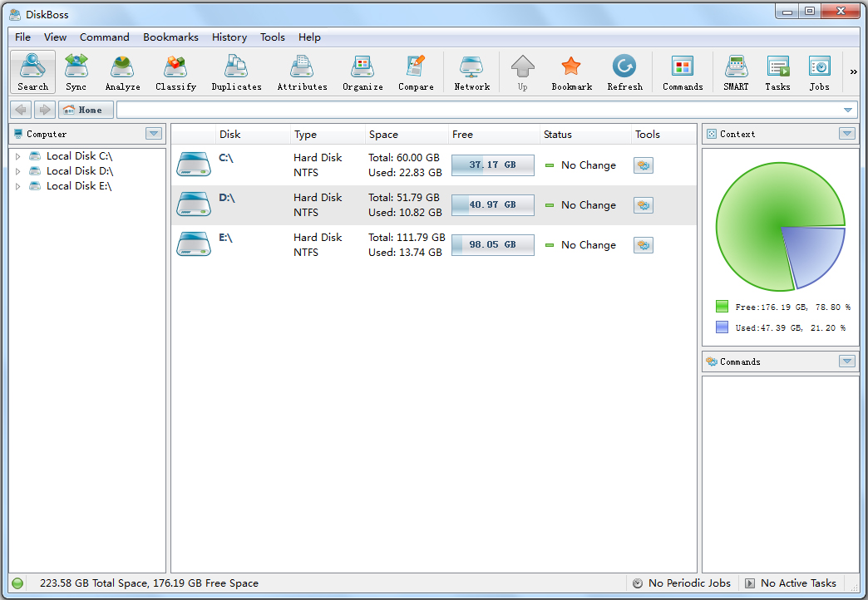Add a Bookmark via star icon

[x=571, y=71]
